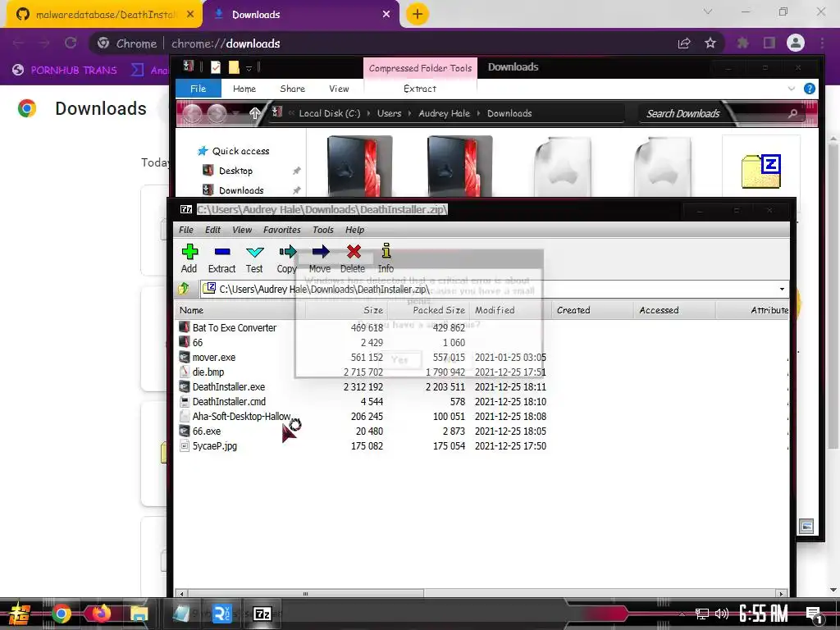
Task: Click Local Disk (C:) in breadcrumb
Action: click(x=330, y=113)
